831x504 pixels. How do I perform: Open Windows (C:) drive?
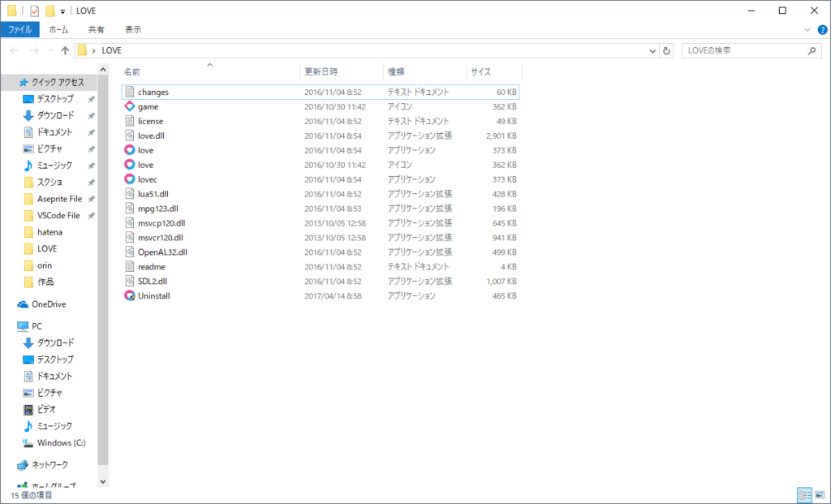(61, 442)
